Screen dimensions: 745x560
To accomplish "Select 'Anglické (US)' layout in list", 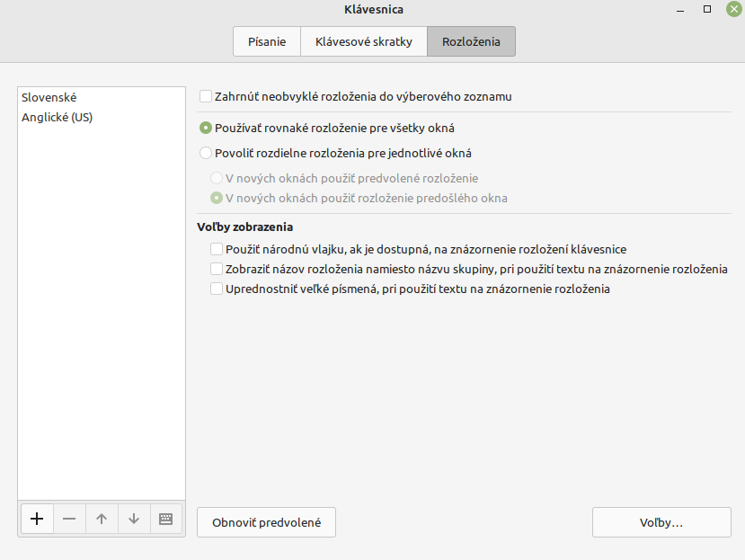I will [58, 117].
